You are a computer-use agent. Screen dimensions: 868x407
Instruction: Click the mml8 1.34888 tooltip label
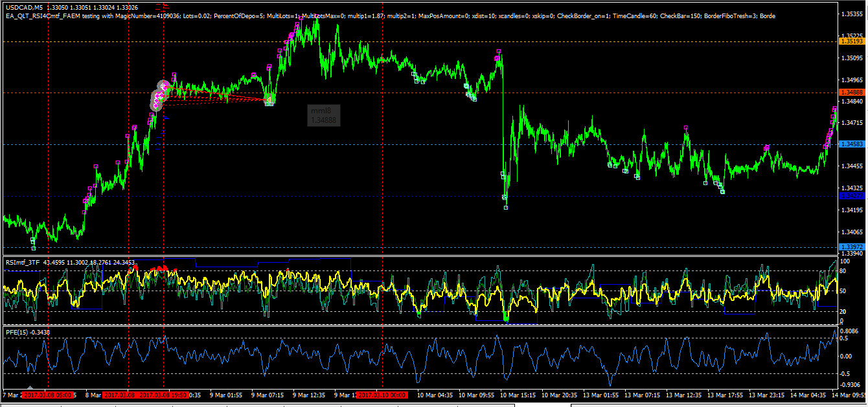323,115
